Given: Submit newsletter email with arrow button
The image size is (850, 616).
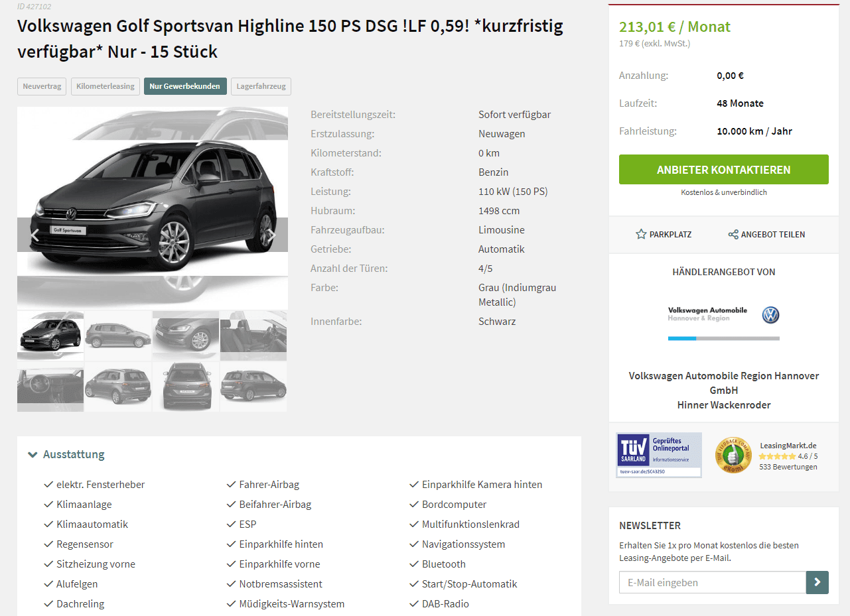Looking at the screenshot, I should (x=817, y=582).
